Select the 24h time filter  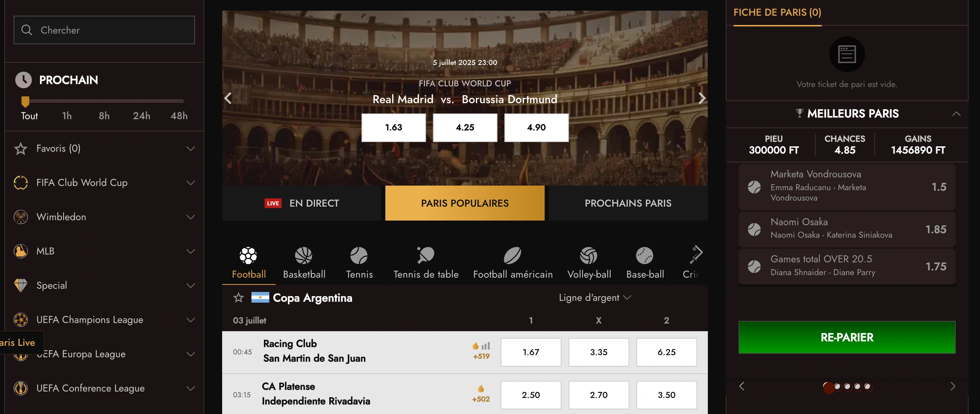tap(141, 116)
